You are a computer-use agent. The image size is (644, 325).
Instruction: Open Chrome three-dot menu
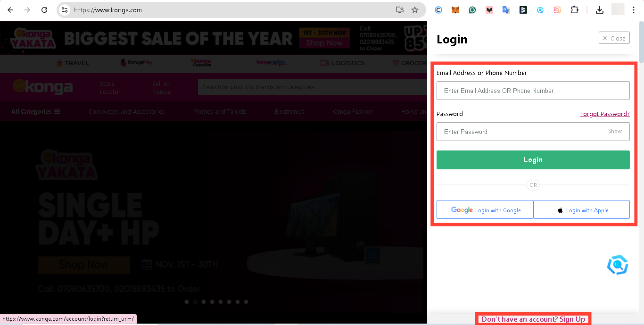tap(634, 10)
